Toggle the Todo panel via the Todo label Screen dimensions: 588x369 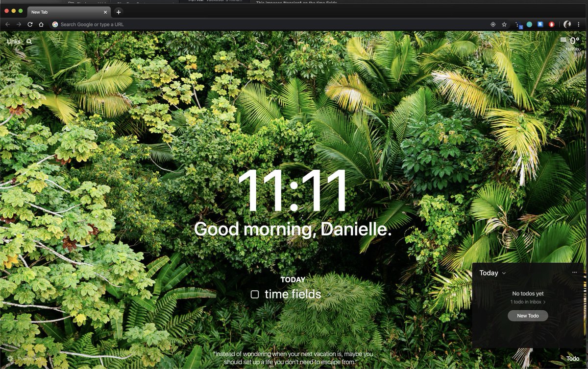[573, 358]
